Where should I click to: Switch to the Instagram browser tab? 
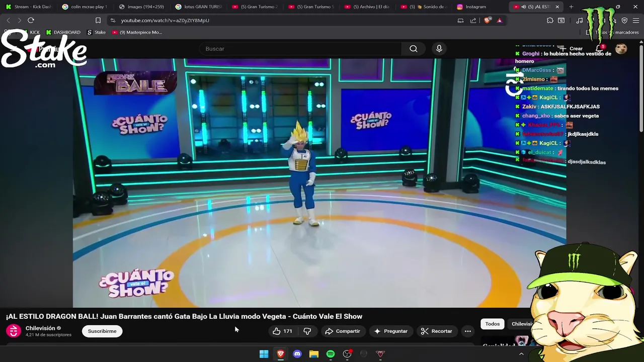tap(480, 7)
